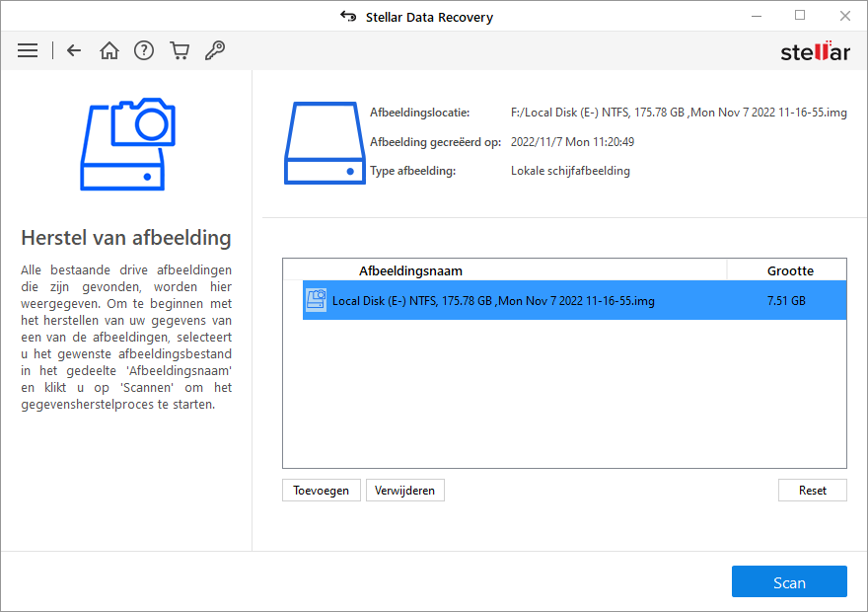Open the hamburger menu
868x612 pixels.
click(28, 50)
